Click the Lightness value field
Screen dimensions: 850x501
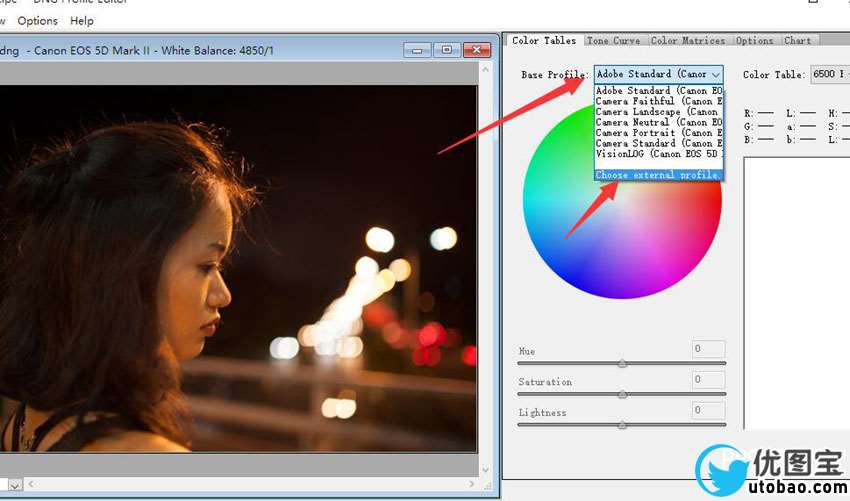click(709, 410)
